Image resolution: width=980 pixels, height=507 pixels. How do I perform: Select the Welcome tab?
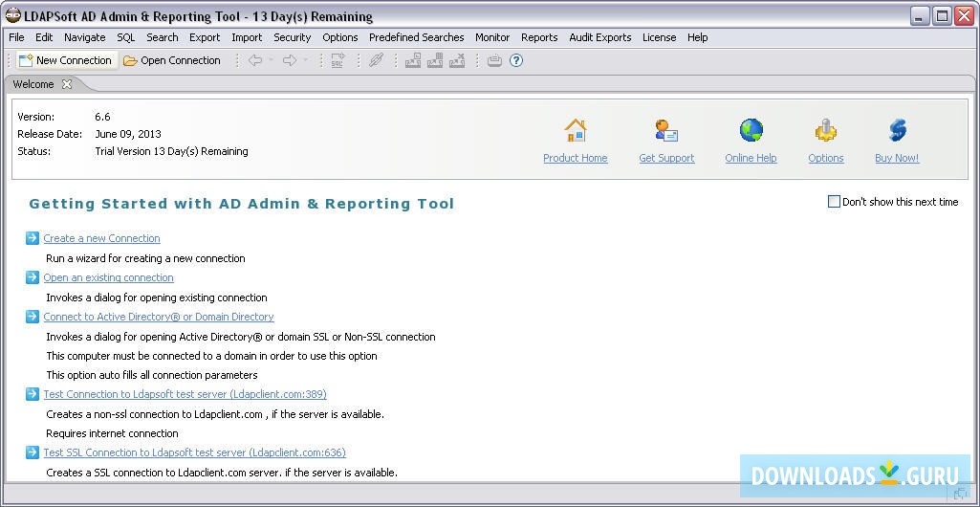(x=33, y=84)
